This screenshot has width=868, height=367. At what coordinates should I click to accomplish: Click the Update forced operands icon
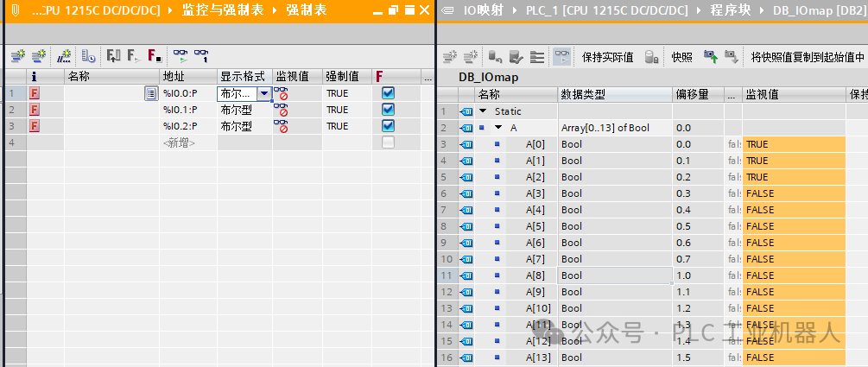pos(113,55)
